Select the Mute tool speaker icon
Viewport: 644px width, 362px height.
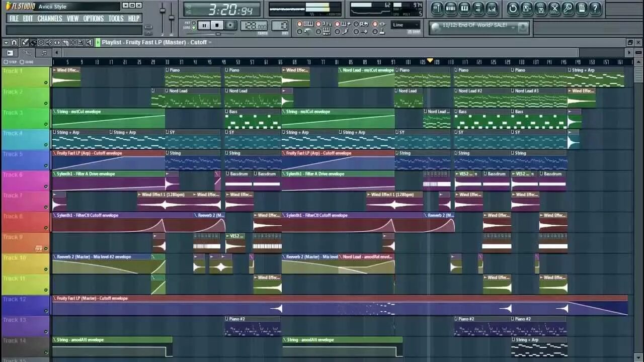coord(49,42)
